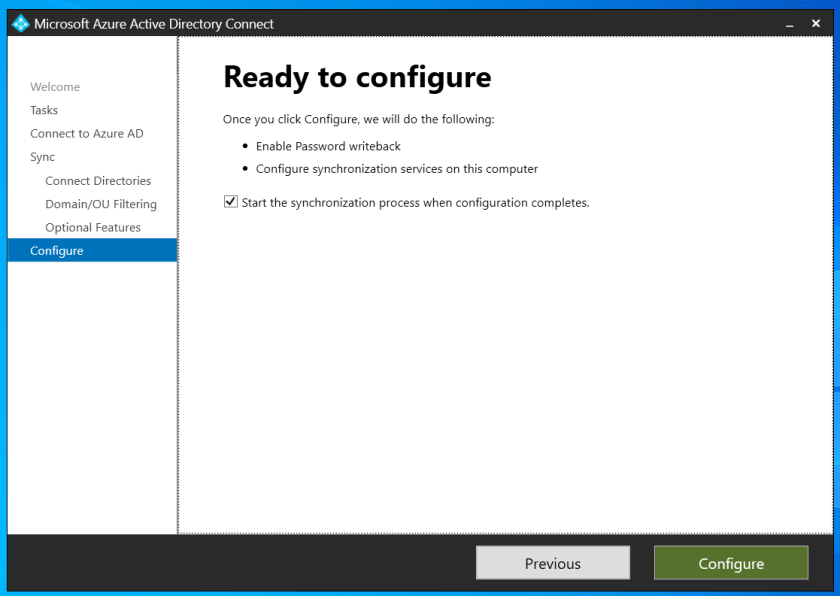Screen dimensions: 840x596
Task: Click the green Configure button
Action: (x=730, y=563)
